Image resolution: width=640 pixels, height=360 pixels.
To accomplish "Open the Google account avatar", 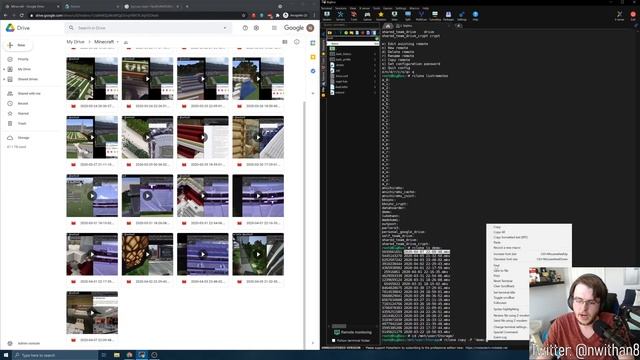I will pyautogui.click(x=310, y=28).
